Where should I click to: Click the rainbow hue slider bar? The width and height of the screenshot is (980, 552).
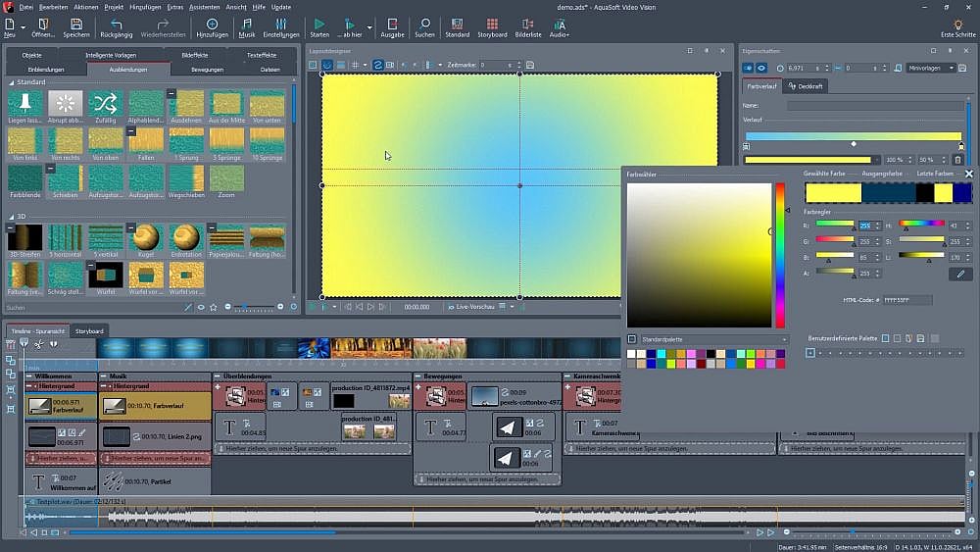[x=780, y=255]
